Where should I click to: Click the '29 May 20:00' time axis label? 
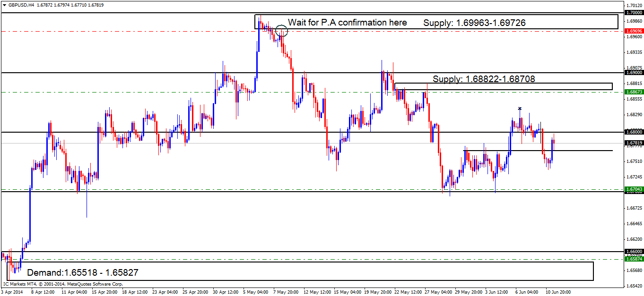coord(468,292)
